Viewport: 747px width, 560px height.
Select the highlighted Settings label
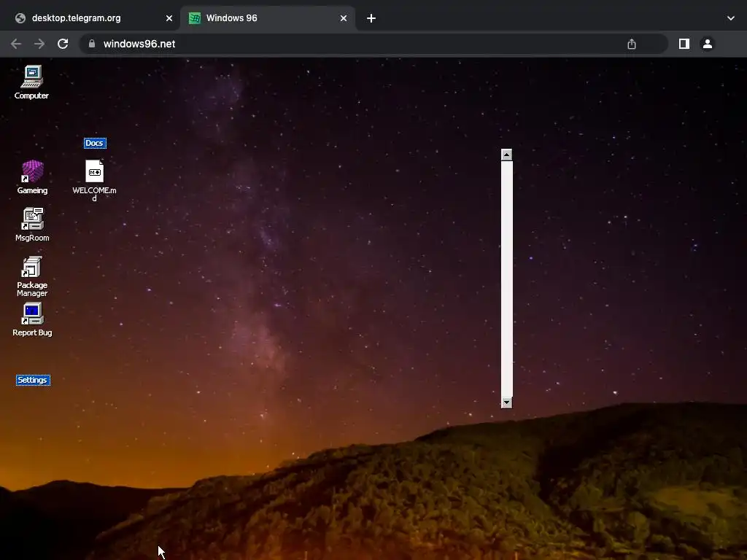33,380
